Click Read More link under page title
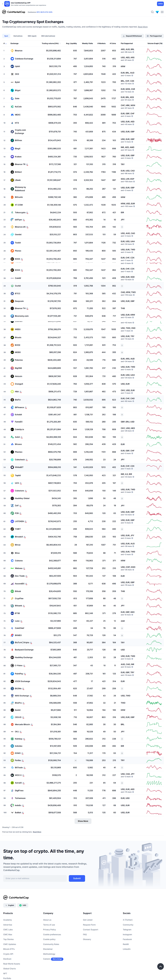The image size is (166, 980). pos(143,27)
